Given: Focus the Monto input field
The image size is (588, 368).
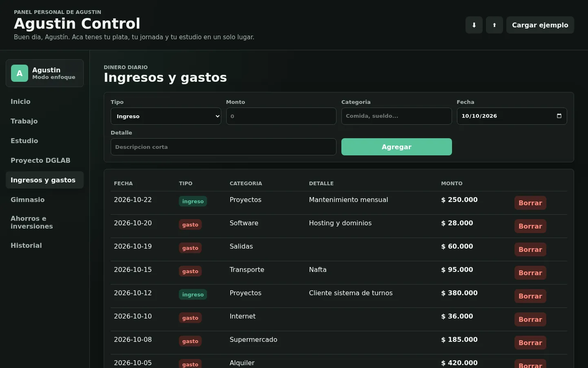Looking at the screenshot, I should [281, 116].
